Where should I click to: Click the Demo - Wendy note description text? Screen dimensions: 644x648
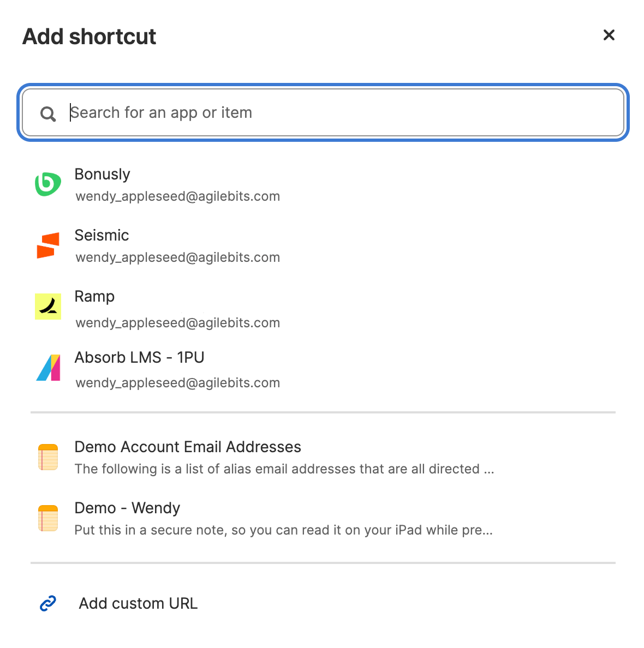[x=283, y=530]
